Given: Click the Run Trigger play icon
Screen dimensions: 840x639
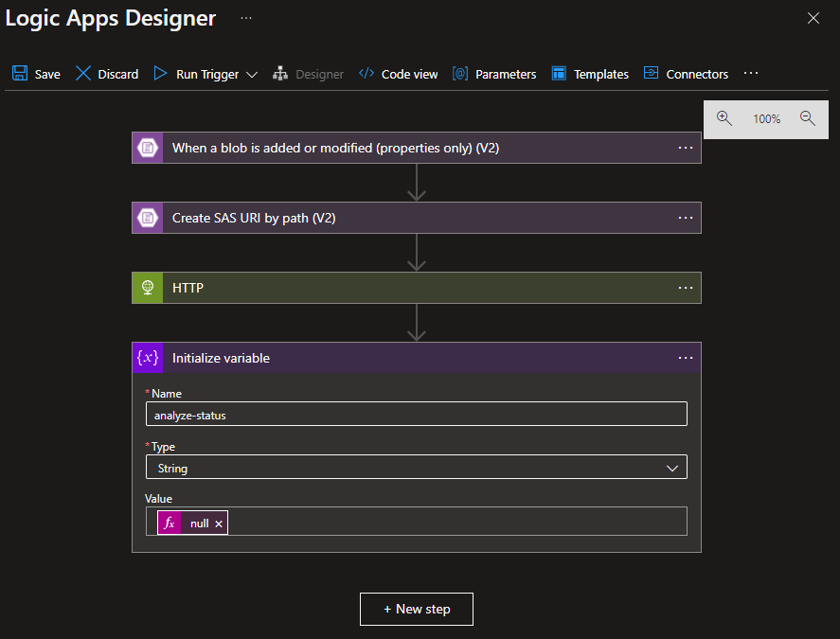Looking at the screenshot, I should (160, 74).
